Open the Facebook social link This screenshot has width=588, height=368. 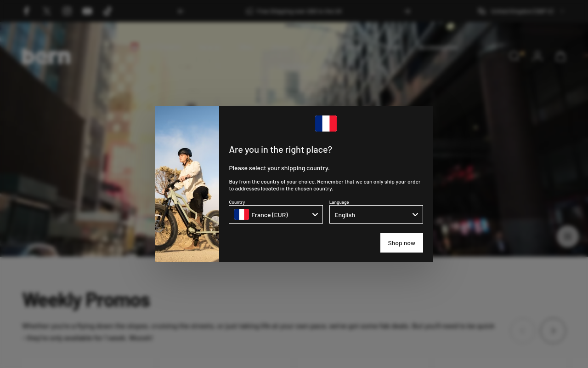click(27, 11)
